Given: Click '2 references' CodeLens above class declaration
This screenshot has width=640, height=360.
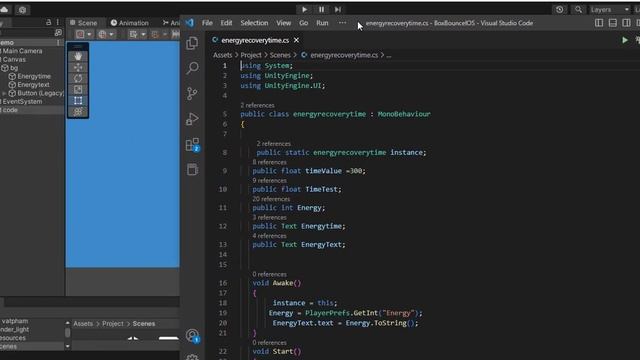Looking at the screenshot, I should point(257,105).
